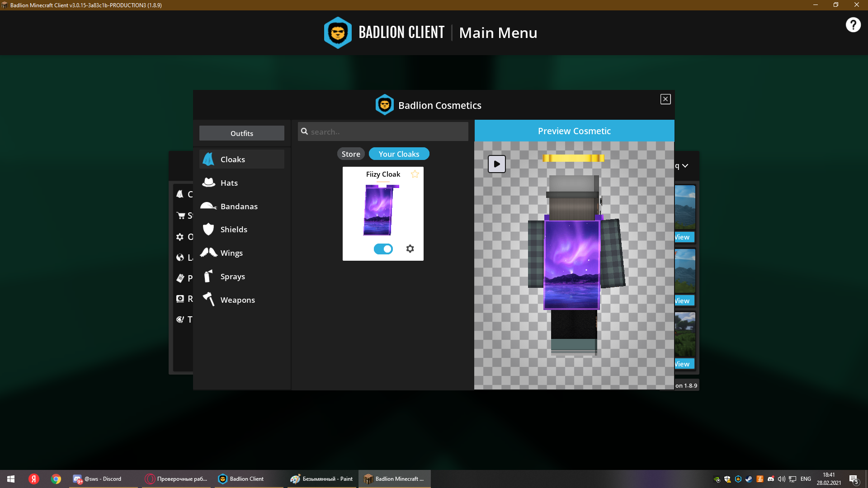
Task: Open Chrome from the taskbar
Action: click(x=56, y=479)
